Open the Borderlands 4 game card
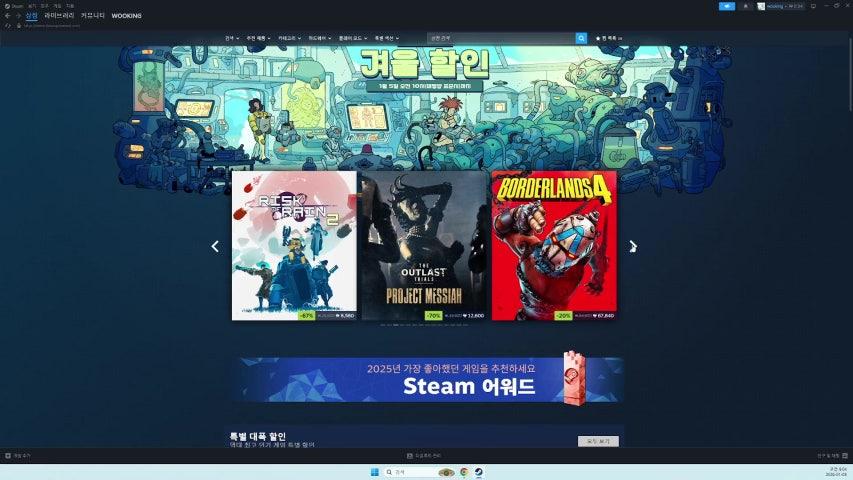Image resolution: width=853 pixels, height=480 pixels. click(x=554, y=245)
